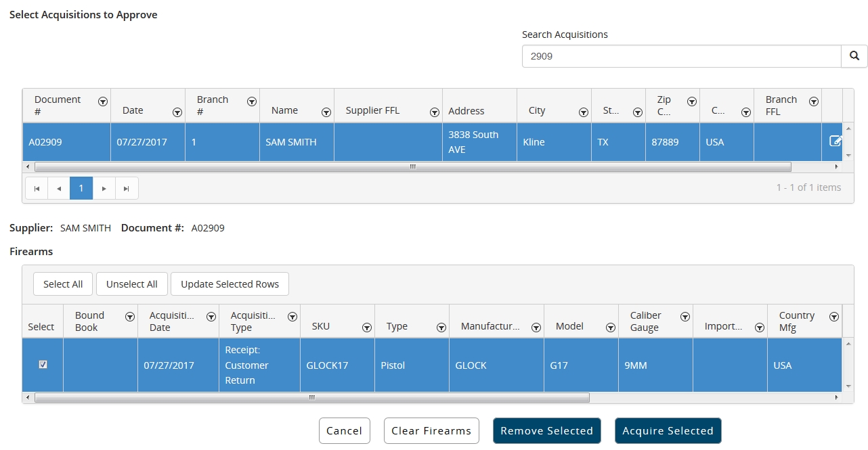Sort by the Address column header

(466, 111)
